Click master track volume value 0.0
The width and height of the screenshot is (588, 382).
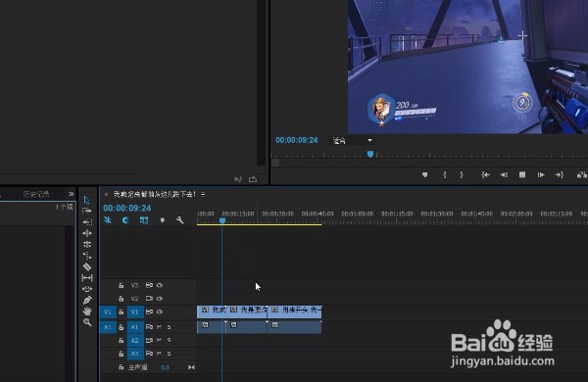click(165, 367)
